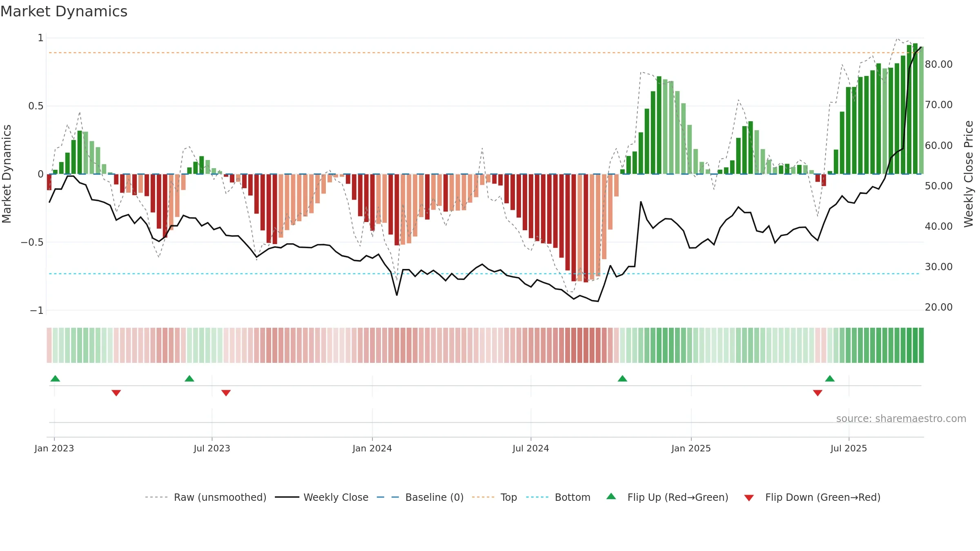Click the green flip-up marker before Jul 2025

[830, 378]
